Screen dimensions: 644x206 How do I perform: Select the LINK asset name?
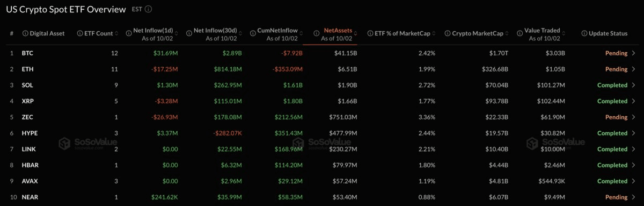(x=28, y=149)
